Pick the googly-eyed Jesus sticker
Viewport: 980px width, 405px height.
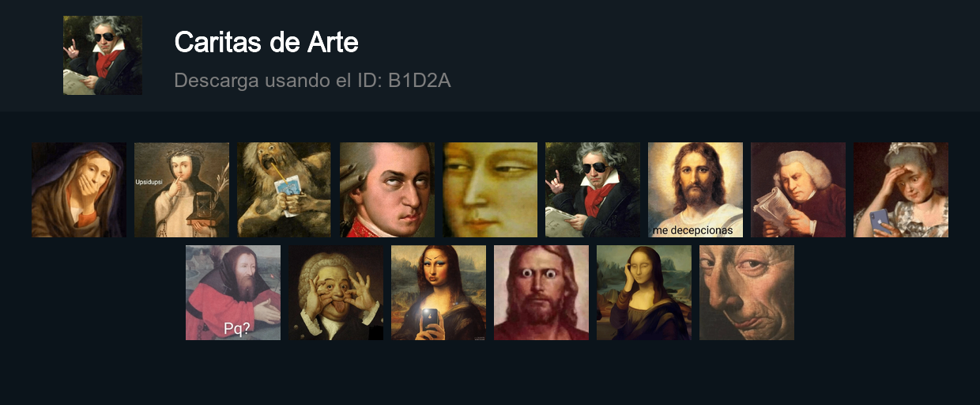[x=541, y=293]
